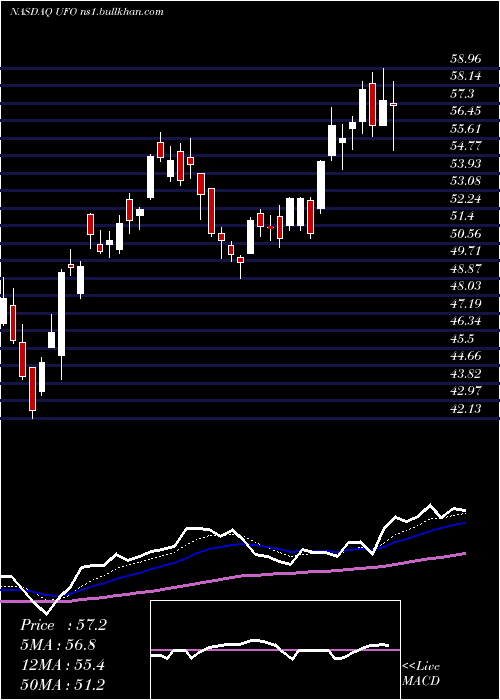Select the 46.34 price label
500x700 pixels.
click(465, 321)
